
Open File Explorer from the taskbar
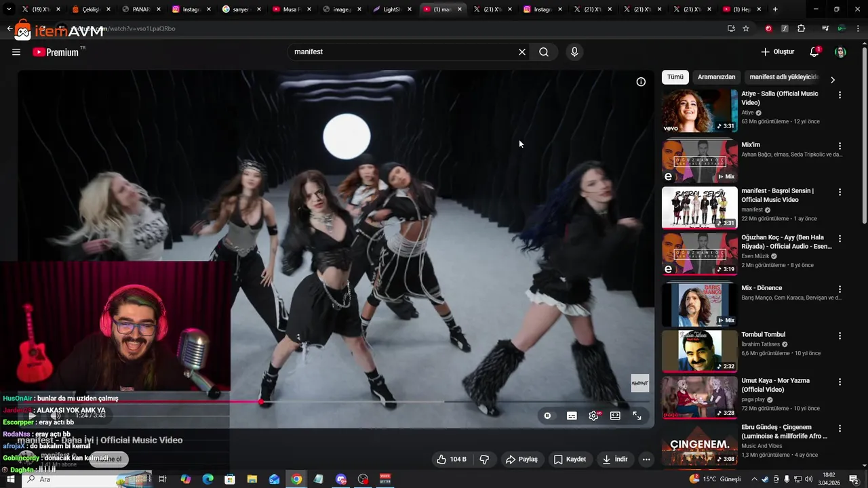tap(252, 479)
